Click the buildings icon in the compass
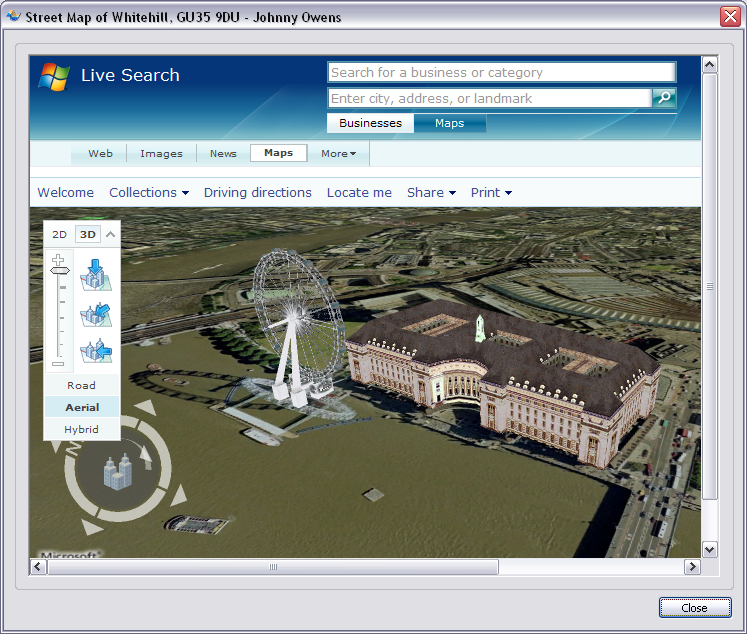Screen dimensions: 747x634 (119, 470)
